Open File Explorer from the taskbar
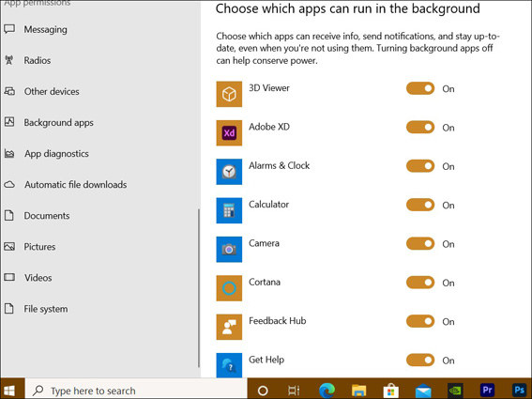This screenshot has height=399, width=532. pyautogui.click(x=358, y=391)
